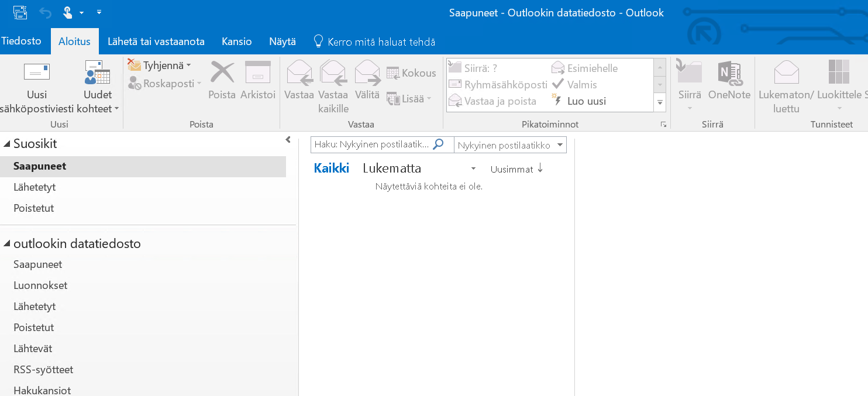Open the Tyhjennä cleanup dropdown

[x=160, y=66]
